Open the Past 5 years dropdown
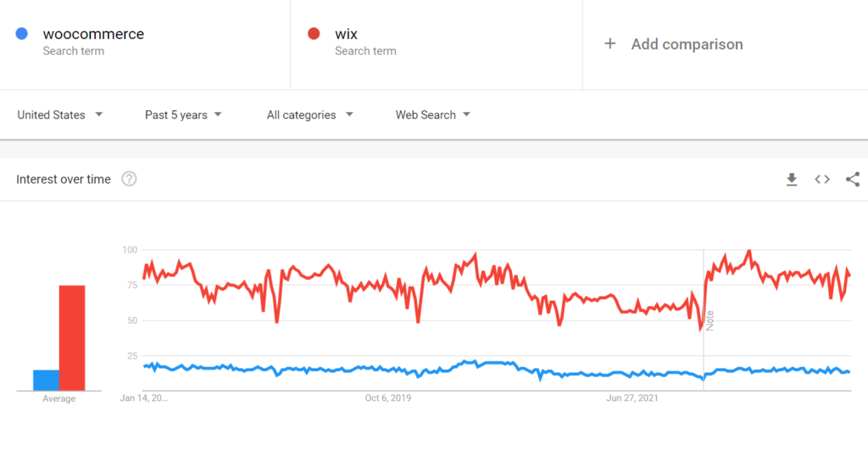Image resolution: width=868 pixels, height=456 pixels. coord(183,114)
